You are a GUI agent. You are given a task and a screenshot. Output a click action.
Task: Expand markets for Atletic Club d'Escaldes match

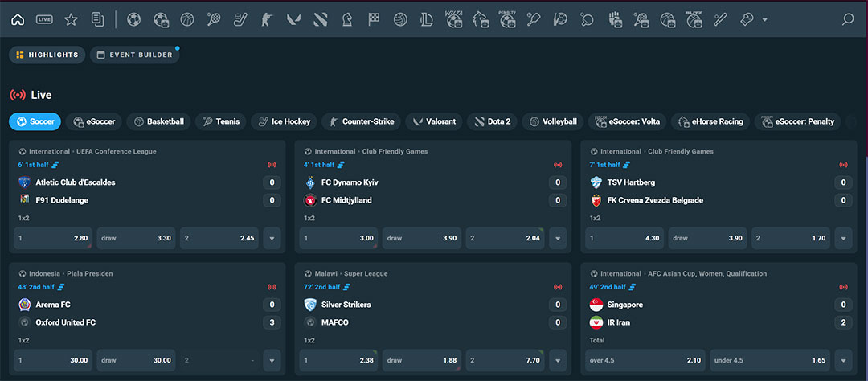point(272,238)
